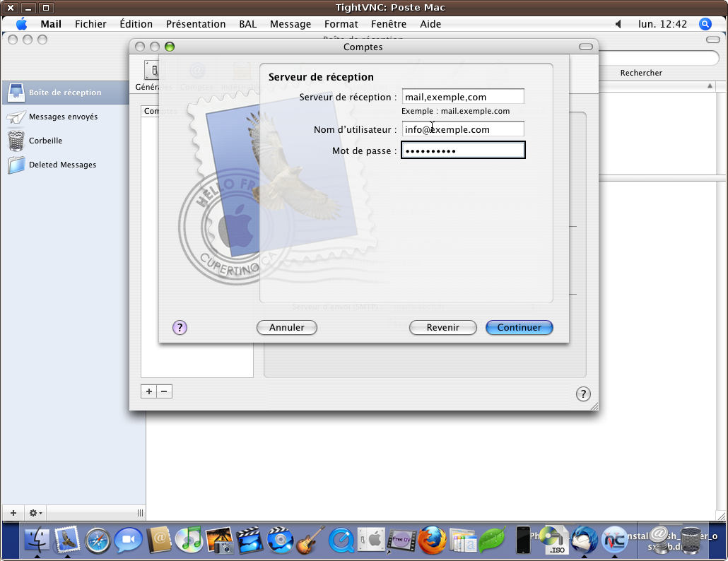Open the gear action menu below the sidebar
The height and width of the screenshot is (561, 728).
[35, 513]
